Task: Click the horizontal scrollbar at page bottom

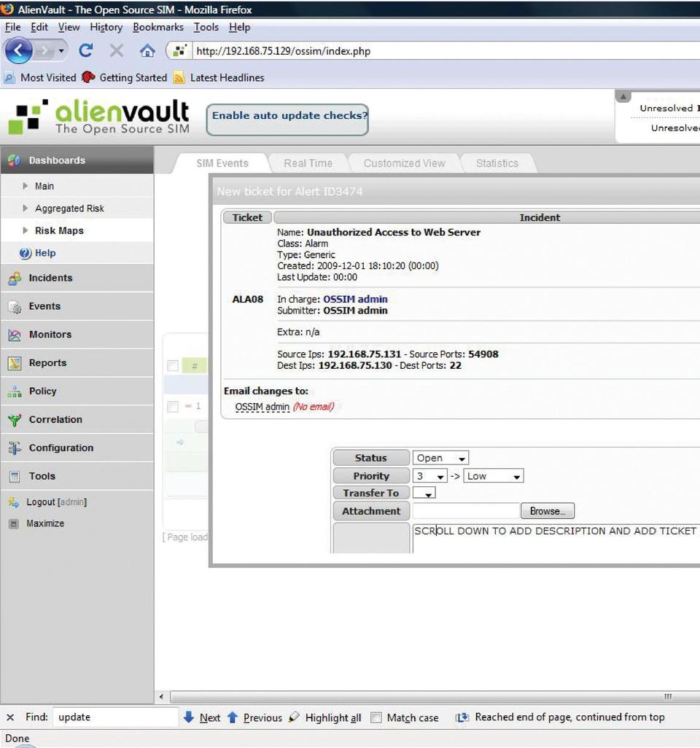Action: pyautogui.click(x=423, y=697)
